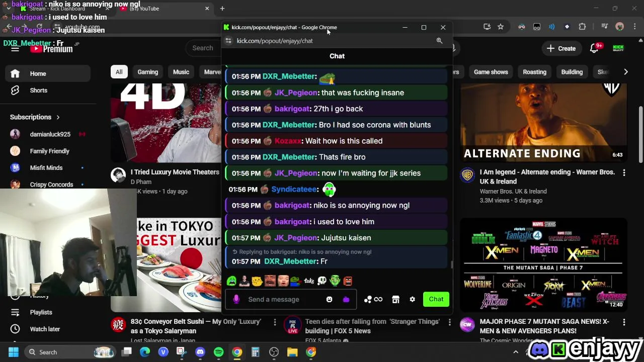The width and height of the screenshot is (644, 362).
Task: Click the purple bag icon in message box
Action: coord(346,299)
